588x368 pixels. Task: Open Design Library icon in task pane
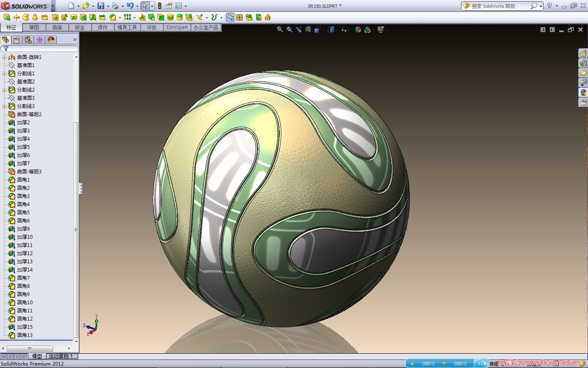coord(583,63)
